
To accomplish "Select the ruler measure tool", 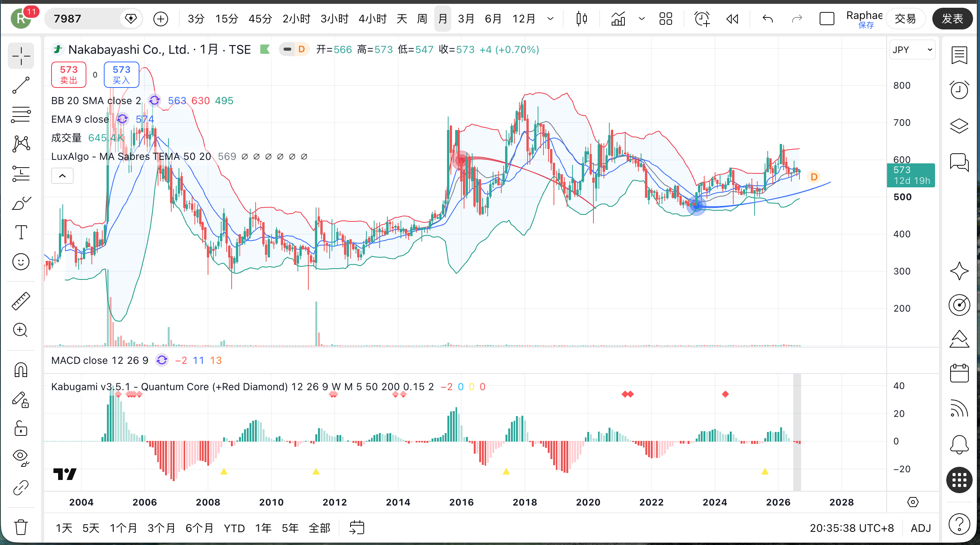I will [21, 301].
